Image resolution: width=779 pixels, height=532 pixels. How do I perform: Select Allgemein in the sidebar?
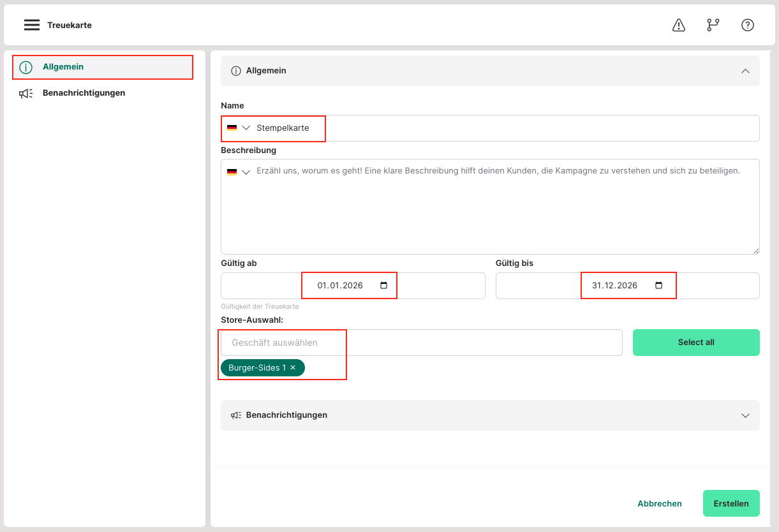click(63, 67)
